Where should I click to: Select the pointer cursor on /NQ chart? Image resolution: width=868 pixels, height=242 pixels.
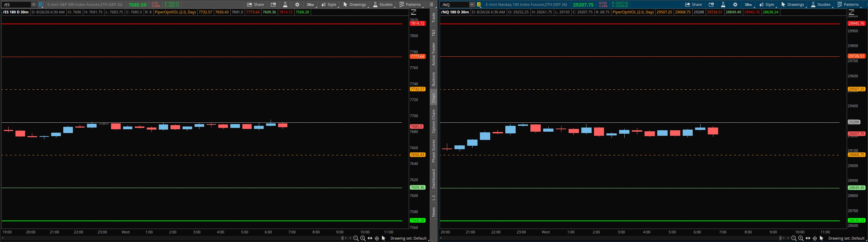point(822,238)
